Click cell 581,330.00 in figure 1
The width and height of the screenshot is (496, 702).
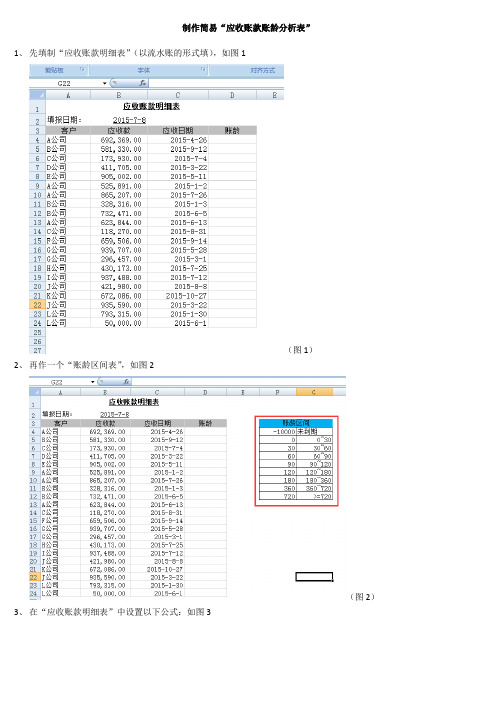(x=121, y=149)
